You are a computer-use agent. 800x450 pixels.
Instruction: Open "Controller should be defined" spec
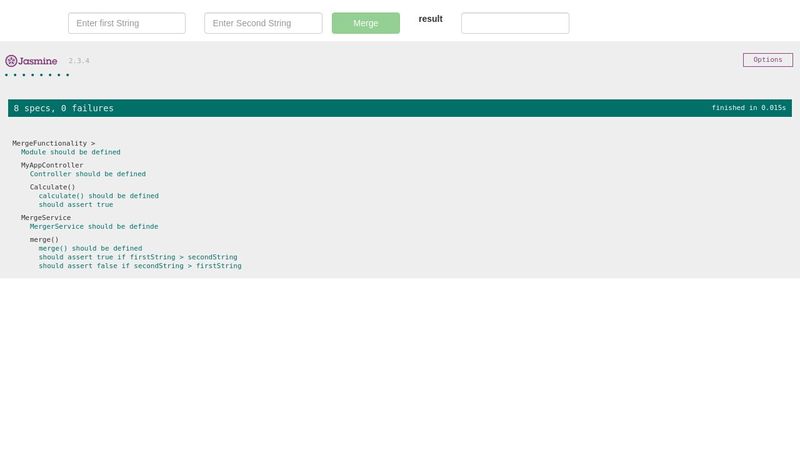click(x=87, y=174)
